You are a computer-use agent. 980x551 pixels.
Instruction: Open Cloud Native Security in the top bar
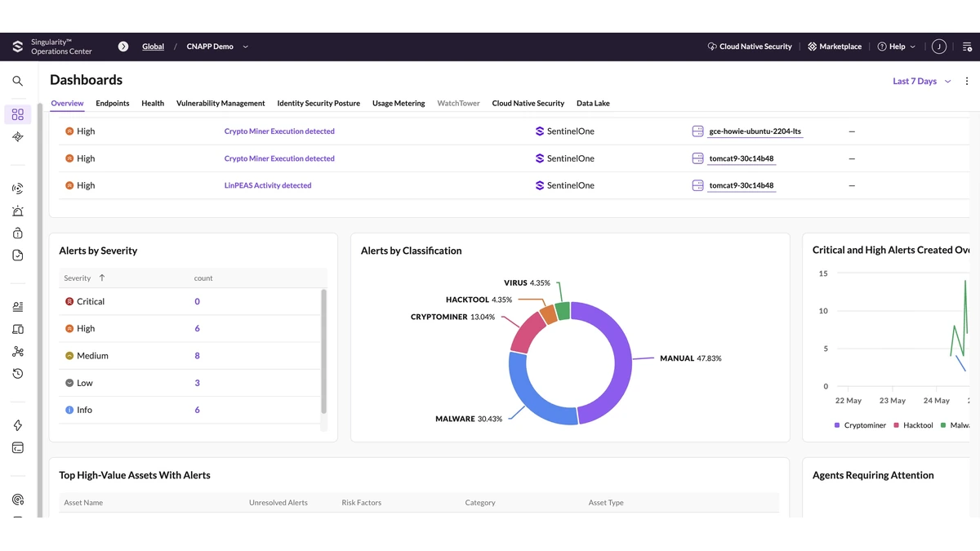pos(750,47)
